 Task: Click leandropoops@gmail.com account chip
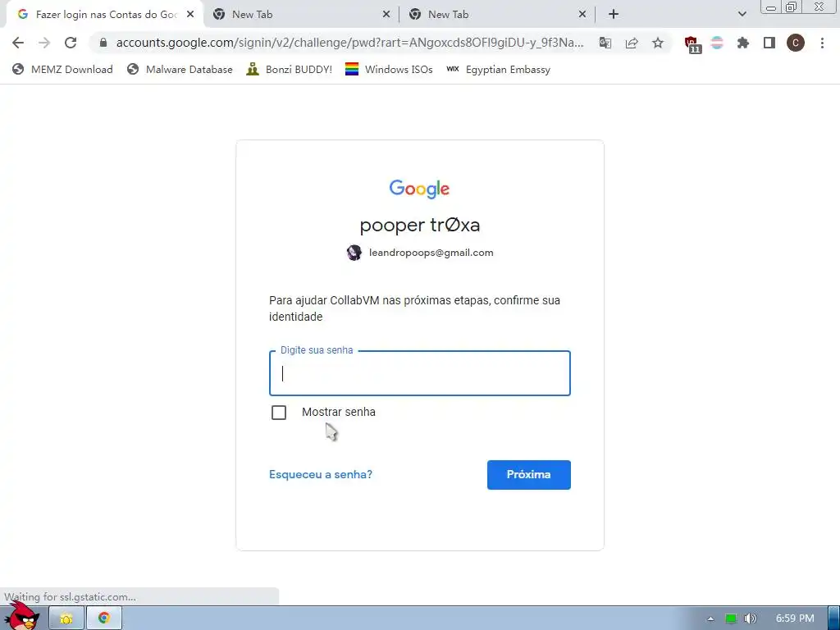click(x=419, y=253)
